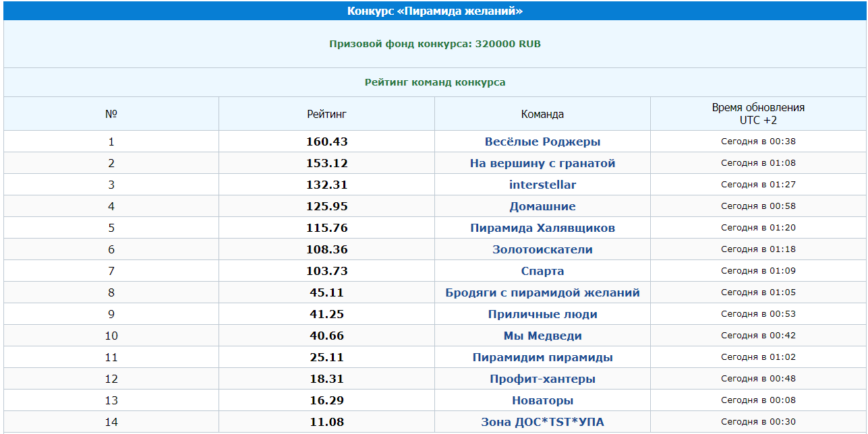Select the Пирамидим пирамиды team link
Image resolution: width=868 pixels, height=434 pixels.
542,357
